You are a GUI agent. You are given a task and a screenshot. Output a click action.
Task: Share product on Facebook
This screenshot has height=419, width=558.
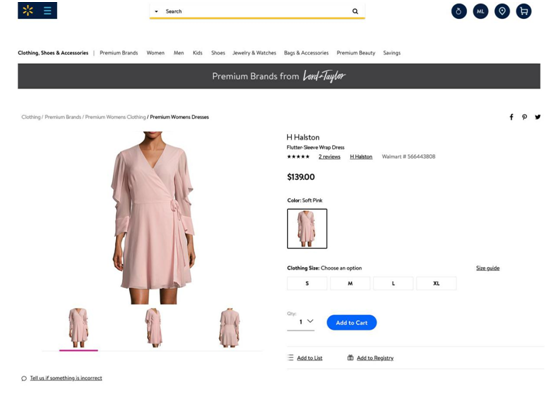(x=511, y=117)
